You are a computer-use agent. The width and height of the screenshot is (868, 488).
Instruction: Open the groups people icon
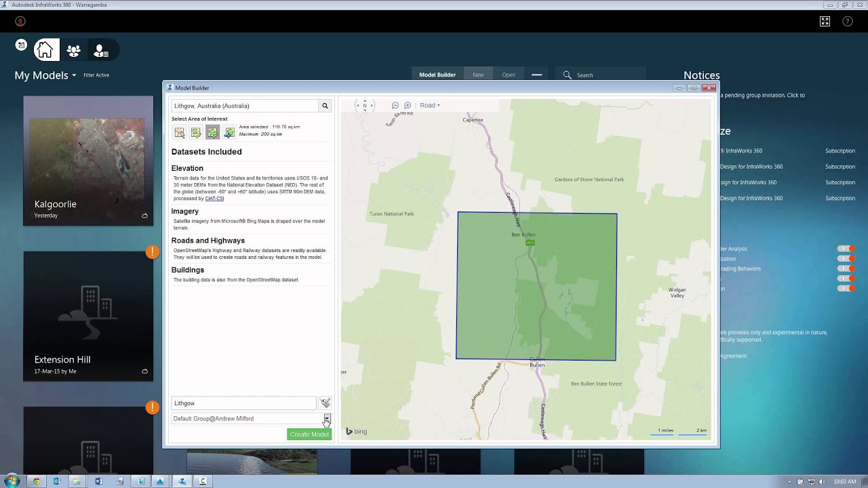(73, 51)
